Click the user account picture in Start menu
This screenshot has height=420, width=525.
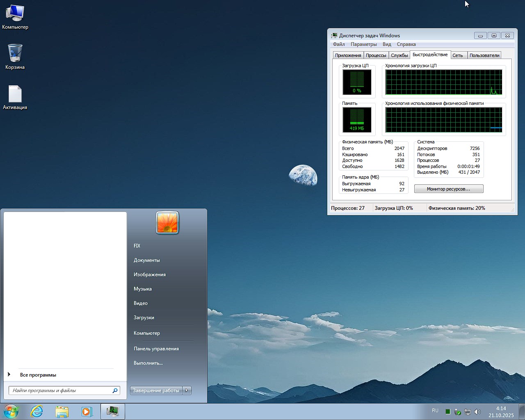[x=167, y=223]
